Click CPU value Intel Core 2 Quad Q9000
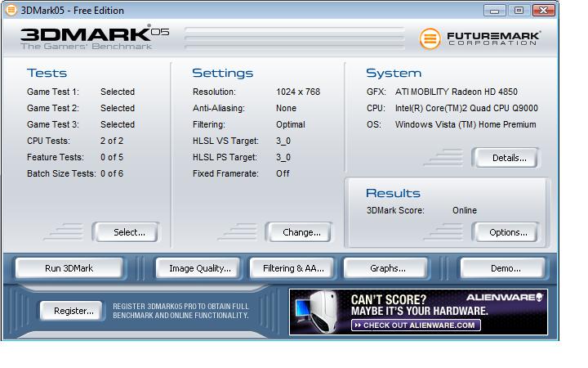588x368 pixels. pos(466,108)
